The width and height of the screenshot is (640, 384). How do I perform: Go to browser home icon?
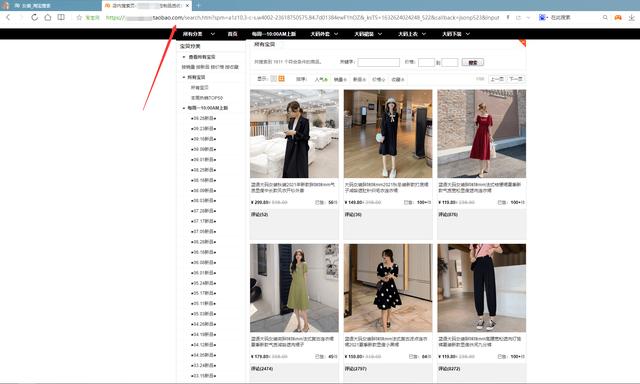click(48, 17)
